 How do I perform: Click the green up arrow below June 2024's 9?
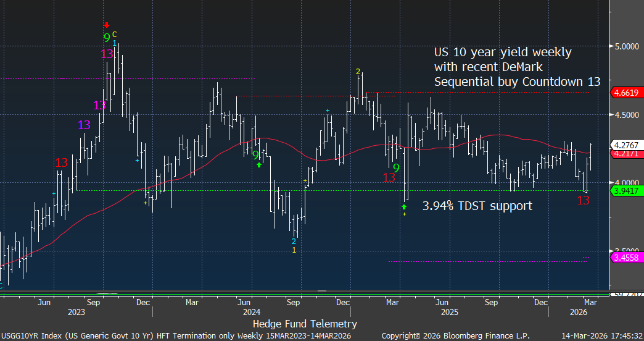pyautogui.click(x=259, y=165)
